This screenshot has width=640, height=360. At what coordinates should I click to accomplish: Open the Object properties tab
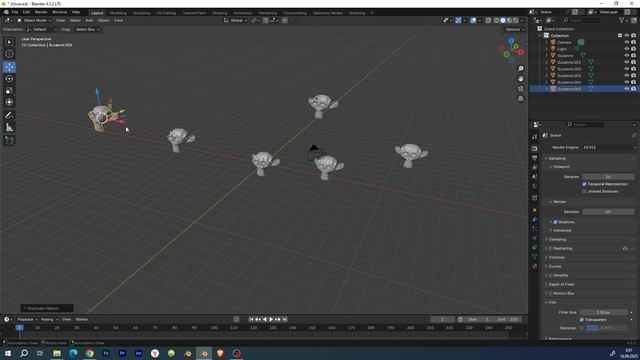click(x=535, y=210)
